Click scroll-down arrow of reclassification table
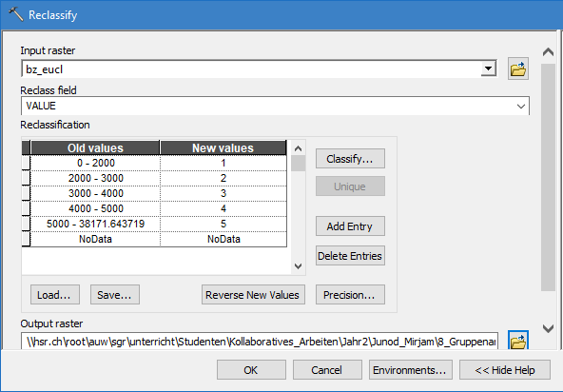 pos(298,266)
